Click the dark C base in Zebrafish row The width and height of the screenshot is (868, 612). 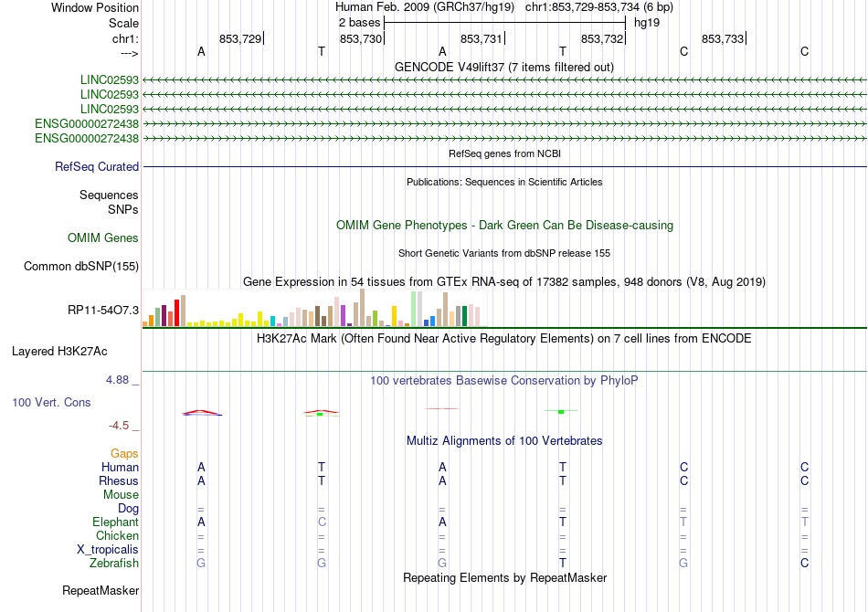(x=804, y=563)
